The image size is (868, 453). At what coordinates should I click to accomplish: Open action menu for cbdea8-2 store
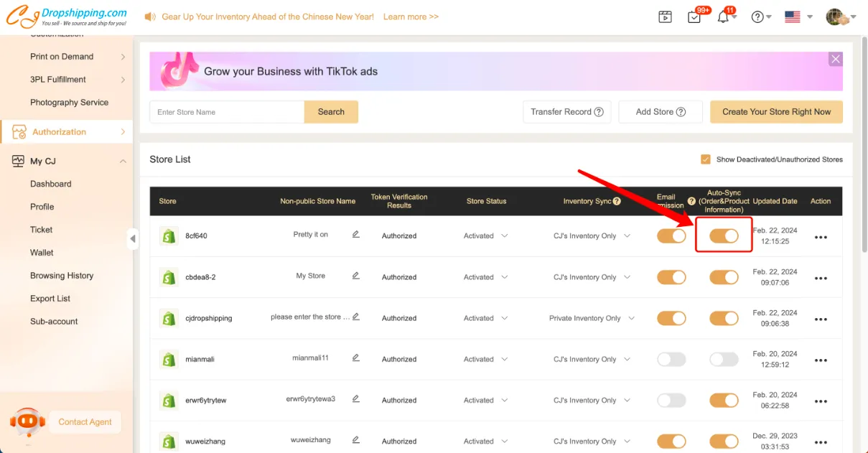[x=821, y=278]
